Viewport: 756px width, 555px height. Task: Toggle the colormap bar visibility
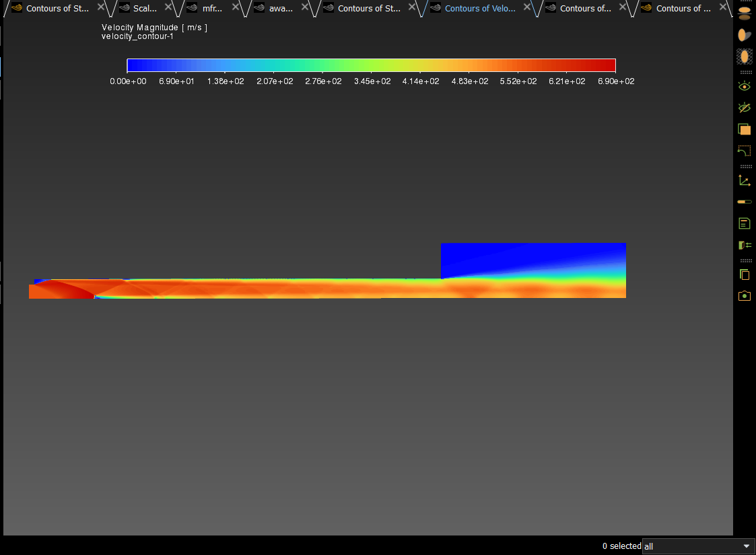pos(744,202)
